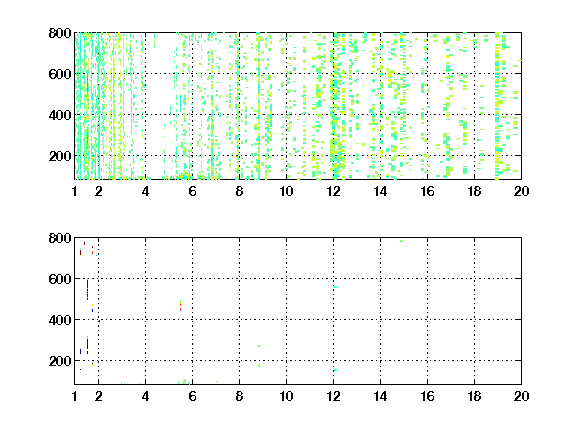Click the 200 label on bottom plot y-axis

pos(60,361)
